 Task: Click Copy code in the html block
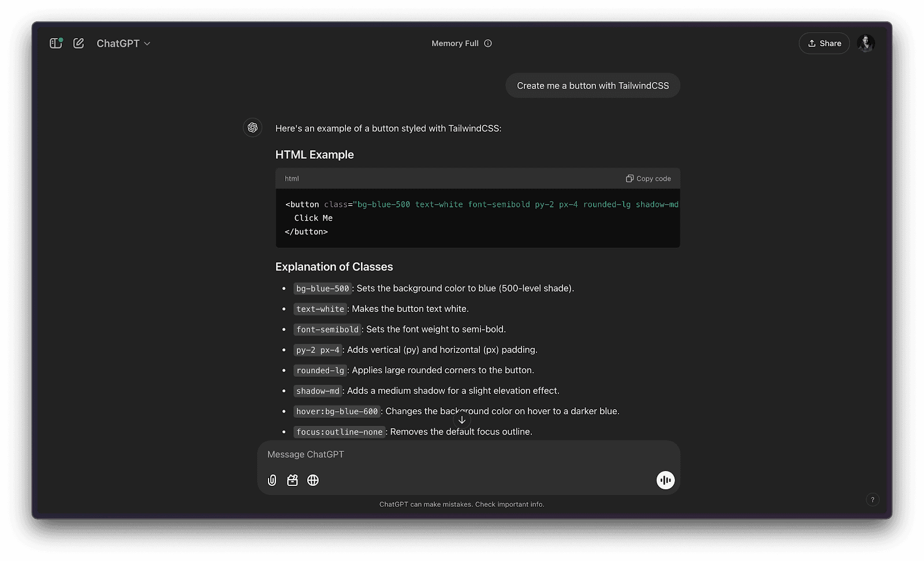[648, 179]
